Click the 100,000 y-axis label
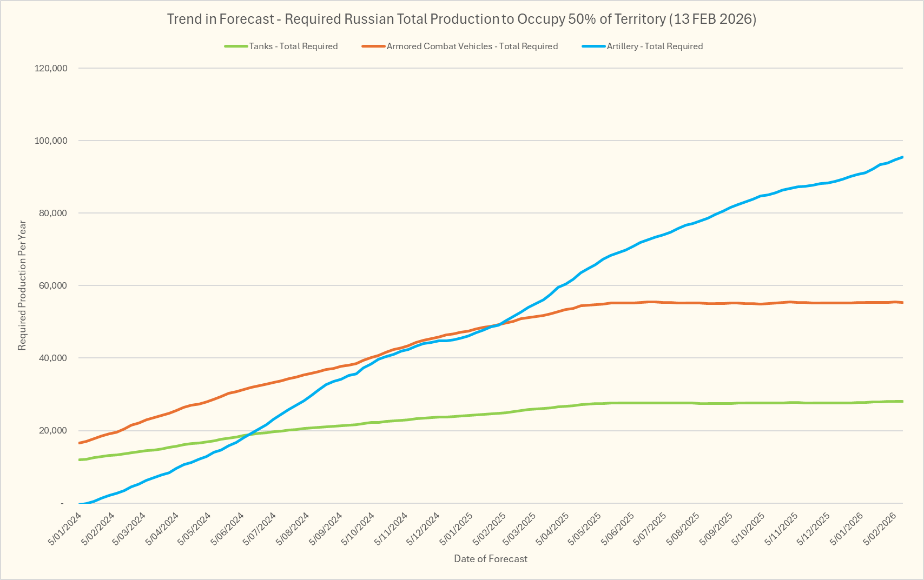 [50, 141]
